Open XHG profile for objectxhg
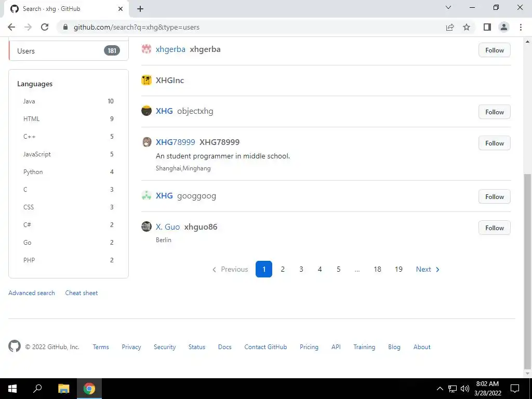Image resolution: width=532 pixels, height=399 pixels. pyautogui.click(x=164, y=111)
